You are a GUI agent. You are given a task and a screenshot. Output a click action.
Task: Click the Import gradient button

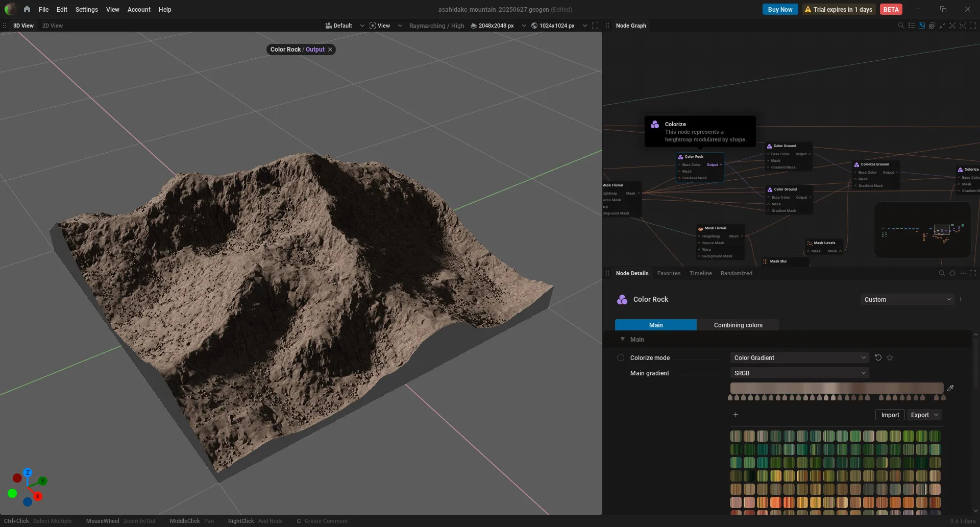click(x=890, y=415)
